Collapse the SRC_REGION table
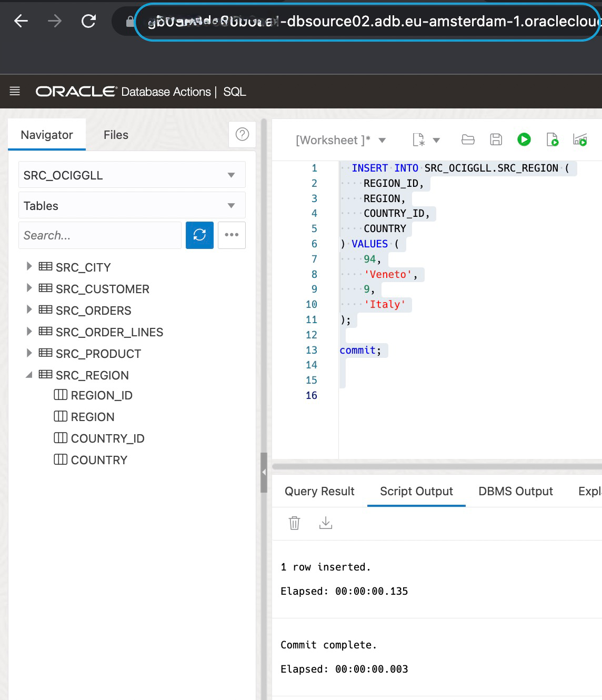The height and width of the screenshot is (700, 602). click(29, 375)
